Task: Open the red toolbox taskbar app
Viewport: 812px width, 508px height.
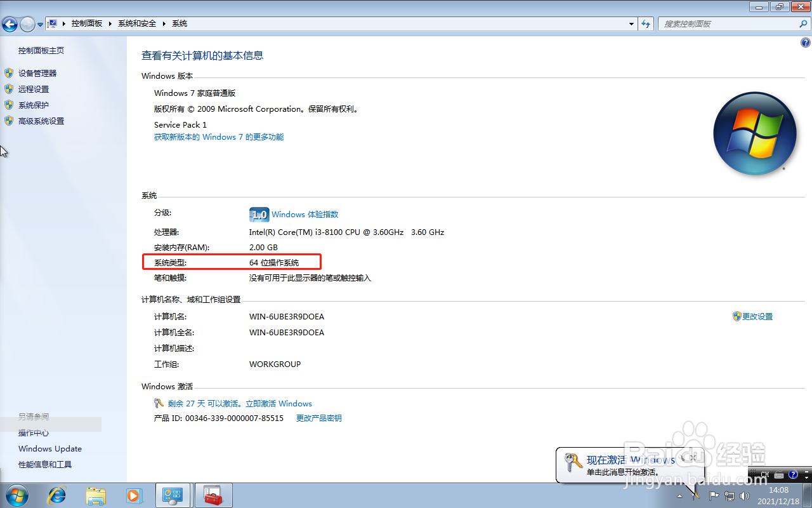Action: 213,495
